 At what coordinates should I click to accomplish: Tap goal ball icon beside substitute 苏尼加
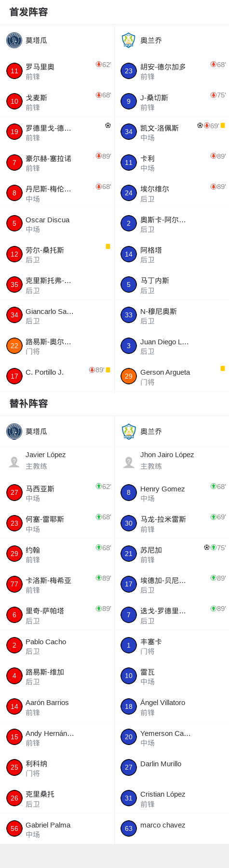pyautogui.click(x=207, y=547)
